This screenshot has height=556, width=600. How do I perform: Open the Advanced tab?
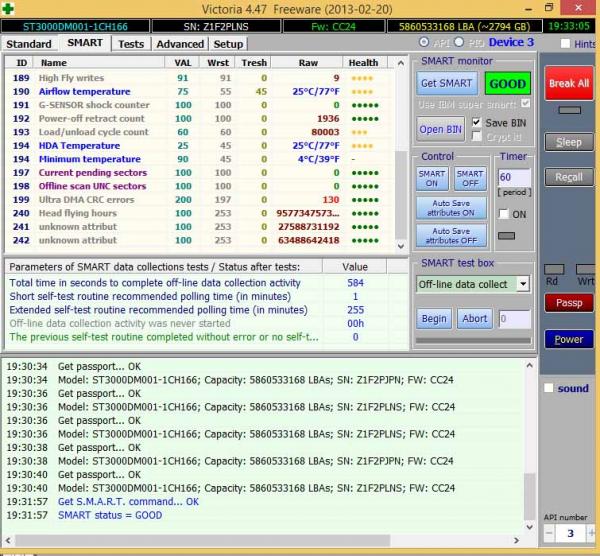coord(180,44)
